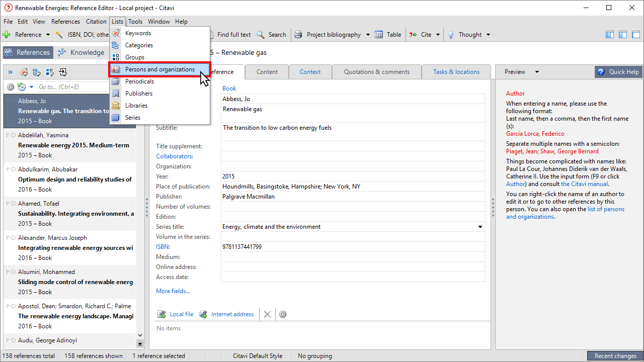Click the Persons and organizations menu icon
The height and width of the screenshot is (362, 644).
click(116, 69)
